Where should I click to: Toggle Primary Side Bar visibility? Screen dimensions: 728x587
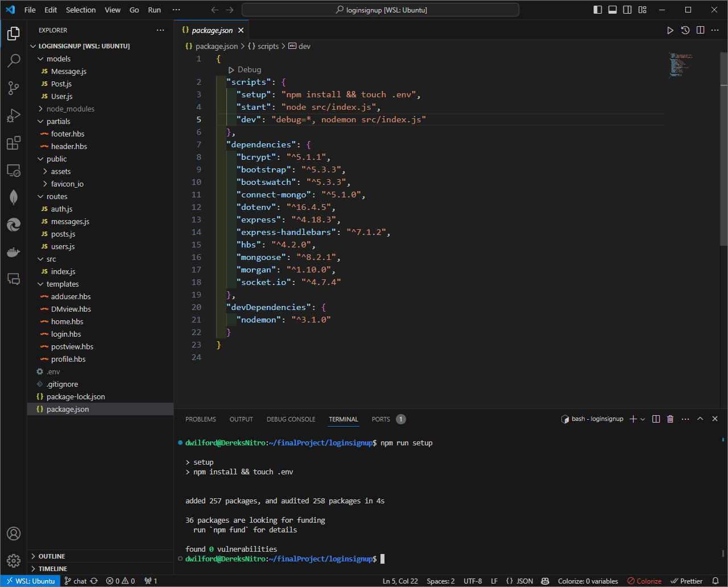click(x=597, y=10)
